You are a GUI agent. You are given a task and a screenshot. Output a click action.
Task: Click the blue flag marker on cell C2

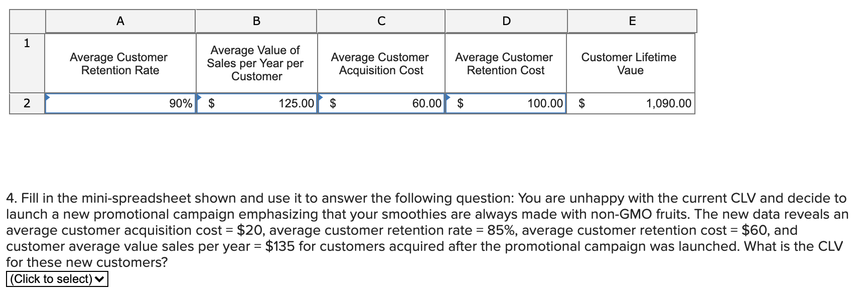322,96
